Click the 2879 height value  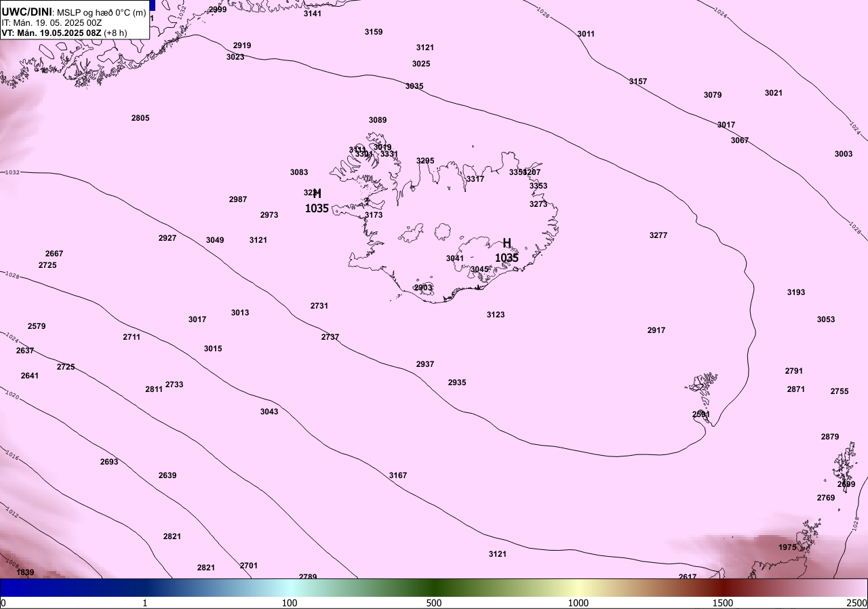pyautogui.click(x=830, y=437)
